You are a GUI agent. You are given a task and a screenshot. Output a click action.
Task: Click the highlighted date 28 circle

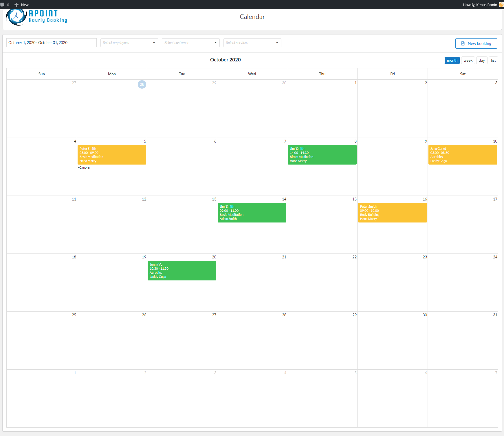142,84
